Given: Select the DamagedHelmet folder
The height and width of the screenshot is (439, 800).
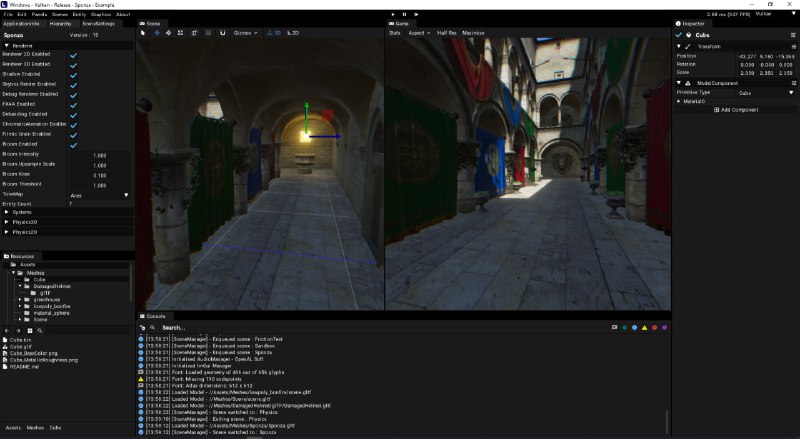Looking at the screenshot, I should (52, 286).
